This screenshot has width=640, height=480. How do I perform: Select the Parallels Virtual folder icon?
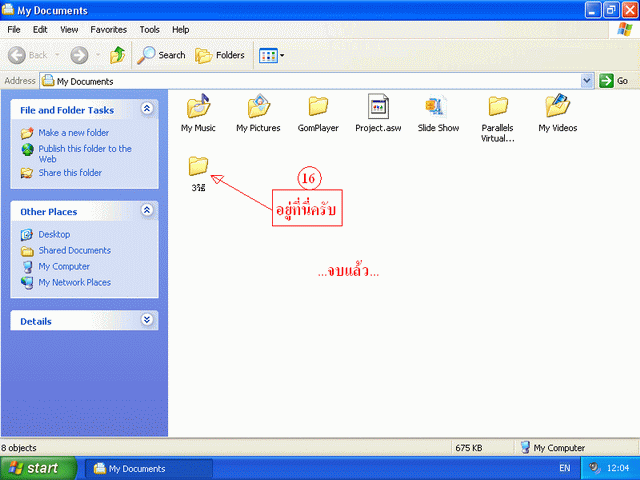click(x=498, y=106)
